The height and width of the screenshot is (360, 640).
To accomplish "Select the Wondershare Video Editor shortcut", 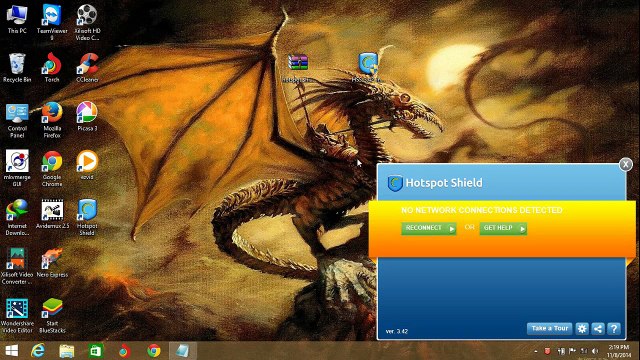I will pos(17,316).
